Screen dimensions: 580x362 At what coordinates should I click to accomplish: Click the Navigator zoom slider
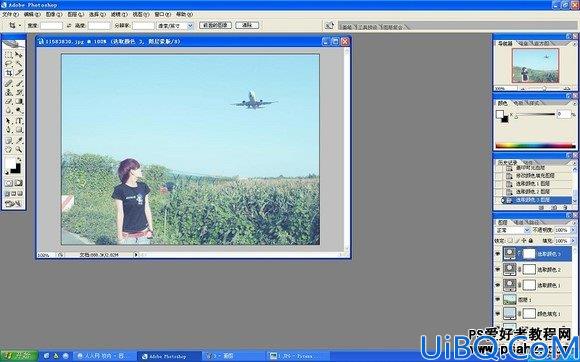pos(544,89)
